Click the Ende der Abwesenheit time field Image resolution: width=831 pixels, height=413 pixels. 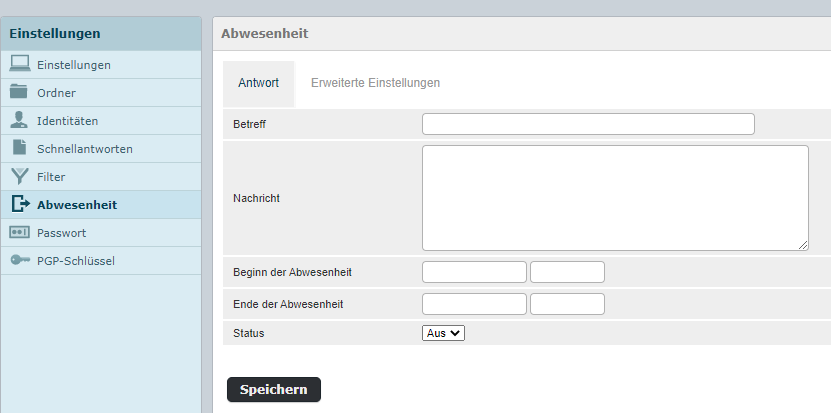(567, 304)
